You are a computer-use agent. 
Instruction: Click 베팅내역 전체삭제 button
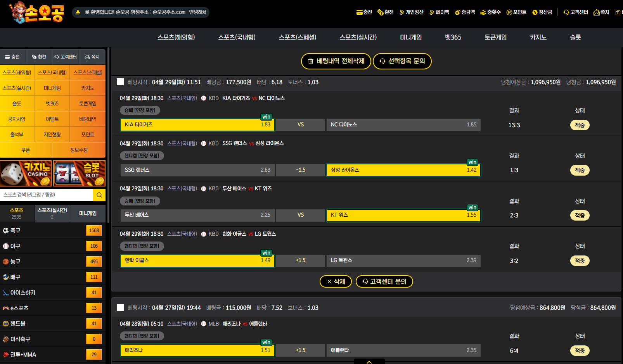(x=336, y=61)
